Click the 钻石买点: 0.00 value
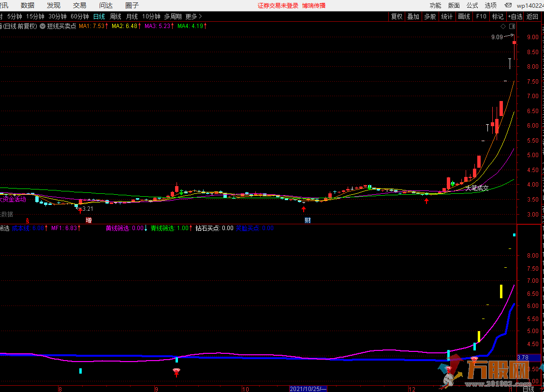The height and width of the screenshot is (392, 544). coord(214,228)
